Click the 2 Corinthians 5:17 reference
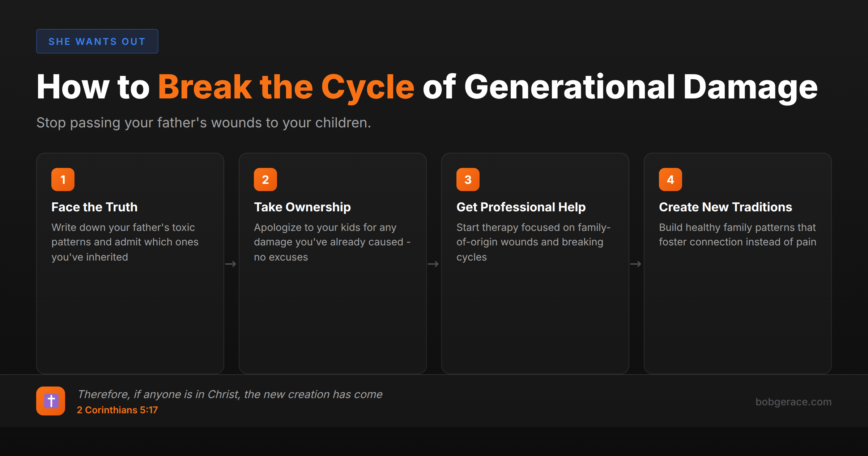Screen dimensions: 868x456 click(x=117, y=410)
